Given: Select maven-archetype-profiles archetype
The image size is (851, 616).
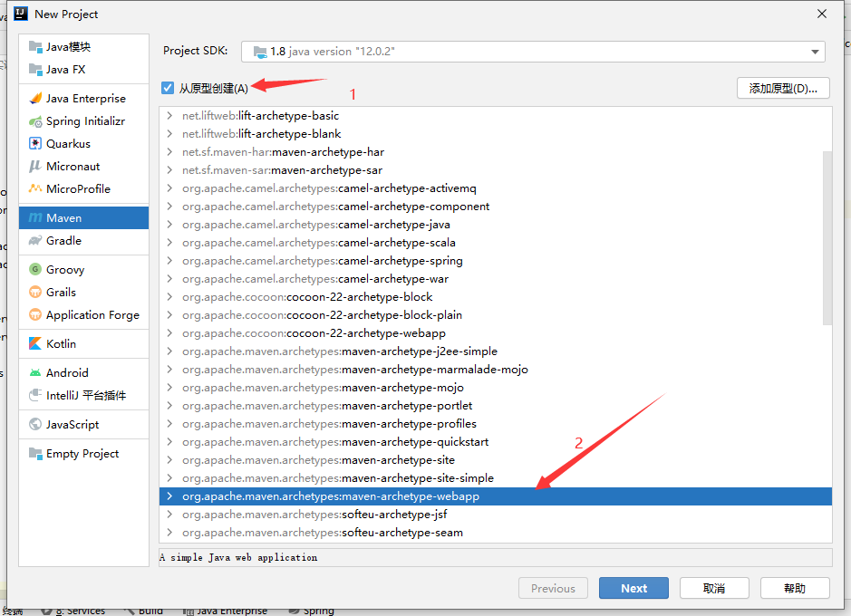Looking at the screenshot, I should 496,424.
